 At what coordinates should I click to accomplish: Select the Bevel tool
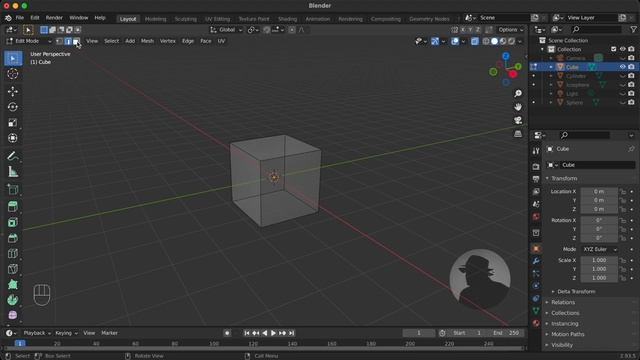pos(13,238)
